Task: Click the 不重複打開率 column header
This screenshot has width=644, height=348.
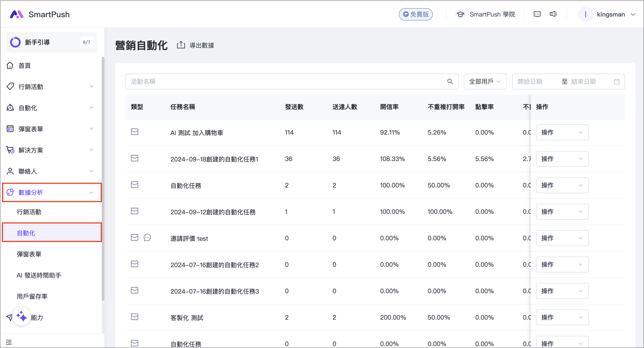Action: (446, 107)
